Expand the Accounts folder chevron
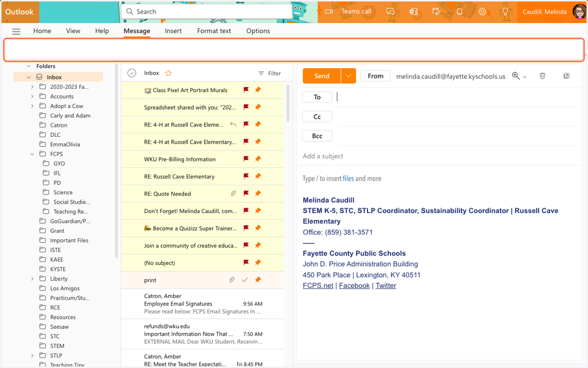This screenshot has height=368, width=588. click(x=32, y=96)
